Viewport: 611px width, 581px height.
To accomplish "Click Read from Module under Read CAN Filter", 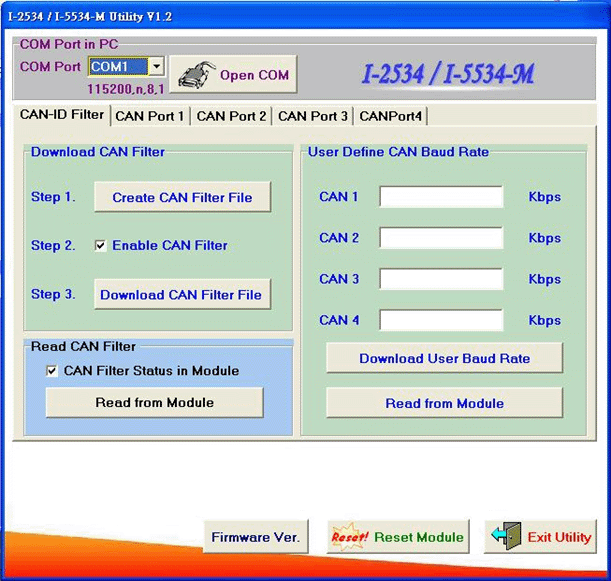I will [x=155, y=403].
